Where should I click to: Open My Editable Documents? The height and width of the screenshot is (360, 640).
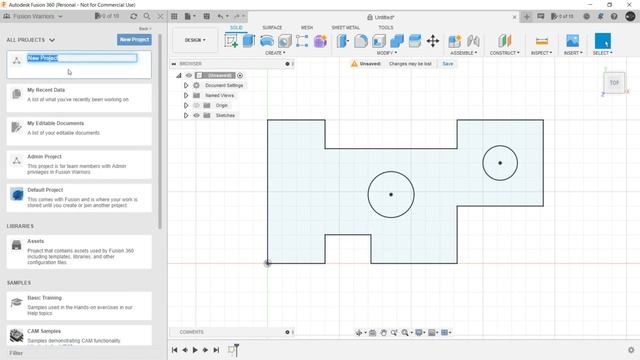79,131
